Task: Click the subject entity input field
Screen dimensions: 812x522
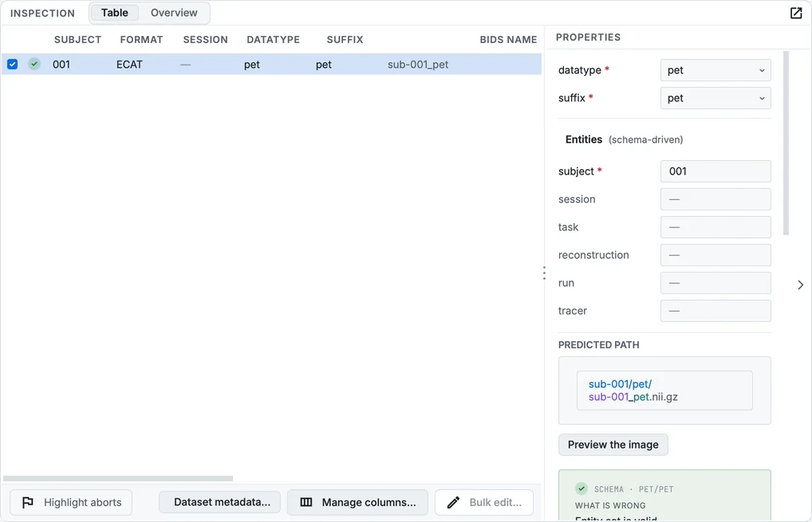Action: click(715, 171)
